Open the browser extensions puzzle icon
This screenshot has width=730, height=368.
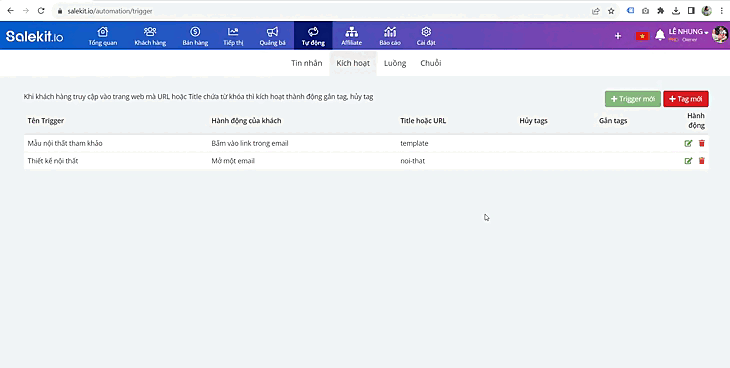[x=660, y=11]
